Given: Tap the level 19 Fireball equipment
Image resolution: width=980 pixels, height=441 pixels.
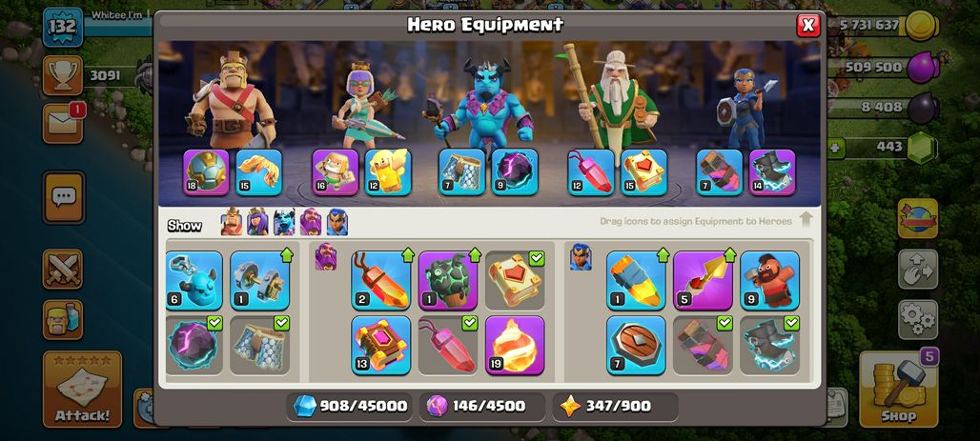Looking at the screenshot, I should (515, 346).
